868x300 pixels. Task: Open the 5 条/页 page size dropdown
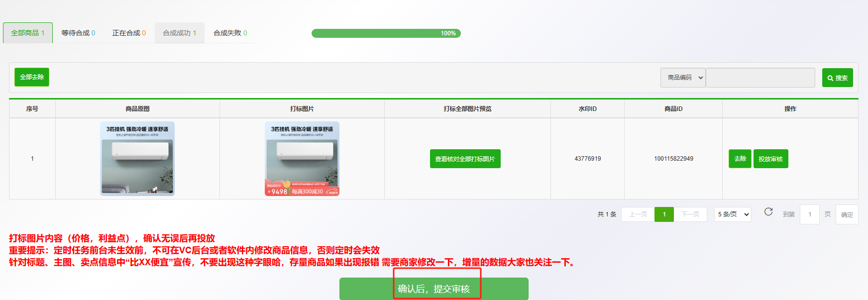733,214
